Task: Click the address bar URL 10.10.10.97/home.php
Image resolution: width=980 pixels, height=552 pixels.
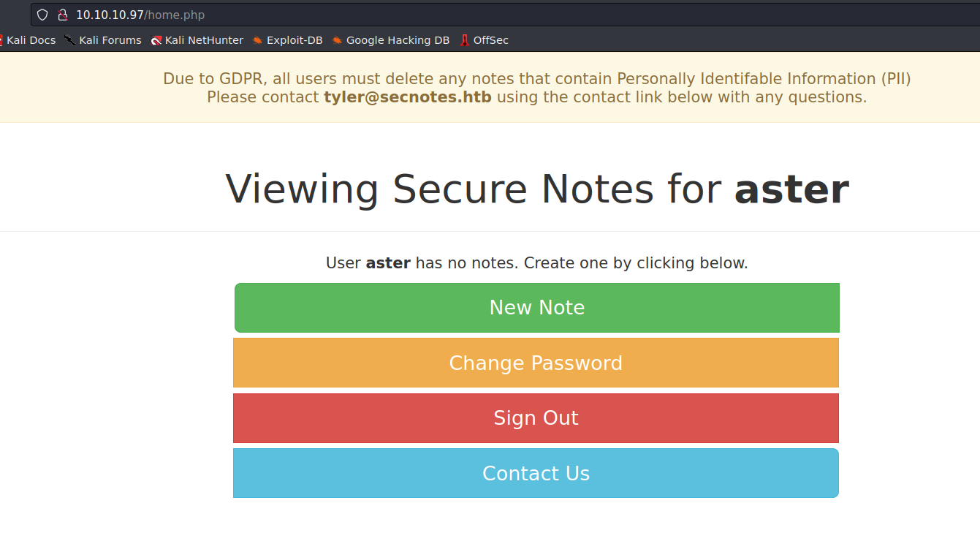Action: (140, 15)
